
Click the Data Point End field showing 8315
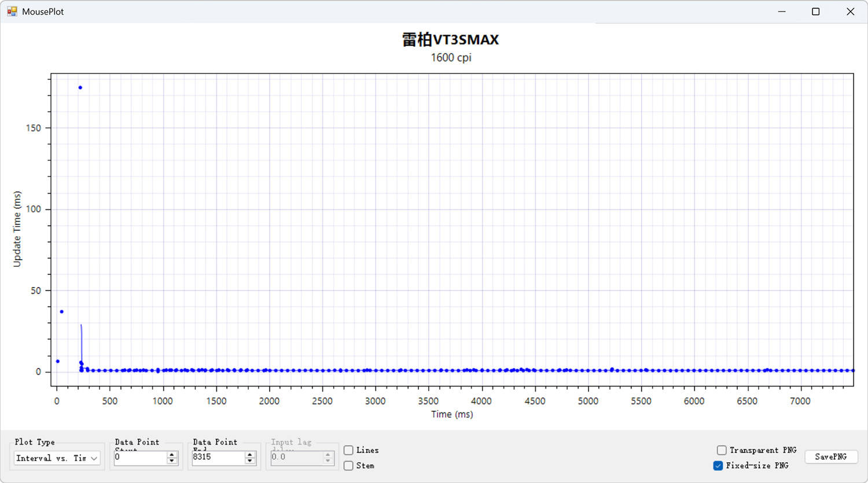pyautogui.click(x=218, y=458)
